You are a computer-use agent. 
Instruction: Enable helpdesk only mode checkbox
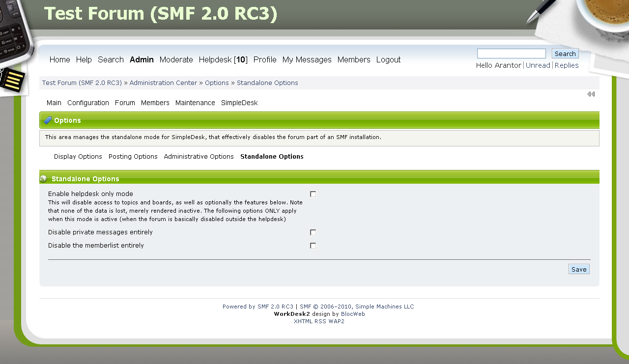click(x=313, y=194)
